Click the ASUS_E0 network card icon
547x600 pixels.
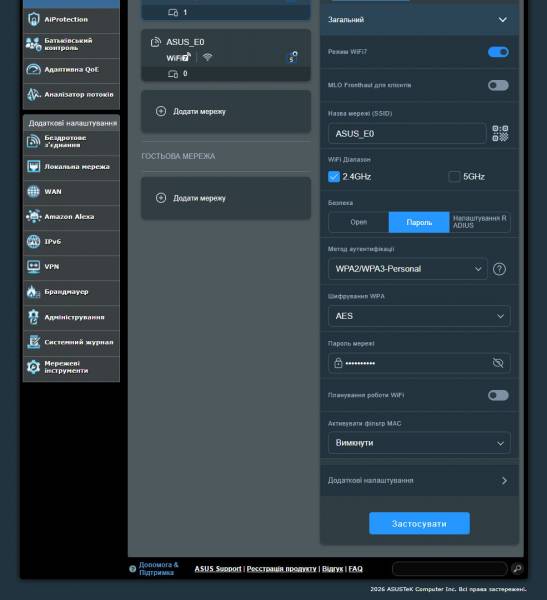coord(156,42)
